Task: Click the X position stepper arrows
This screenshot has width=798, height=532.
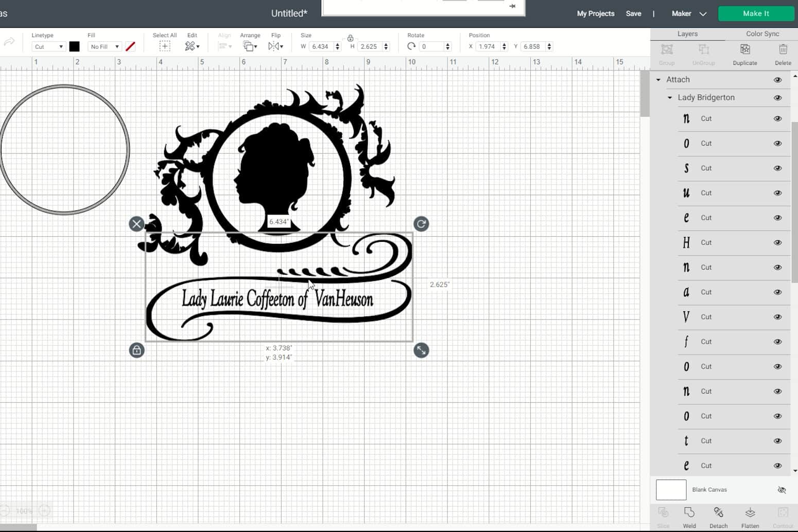Action: 504,46
